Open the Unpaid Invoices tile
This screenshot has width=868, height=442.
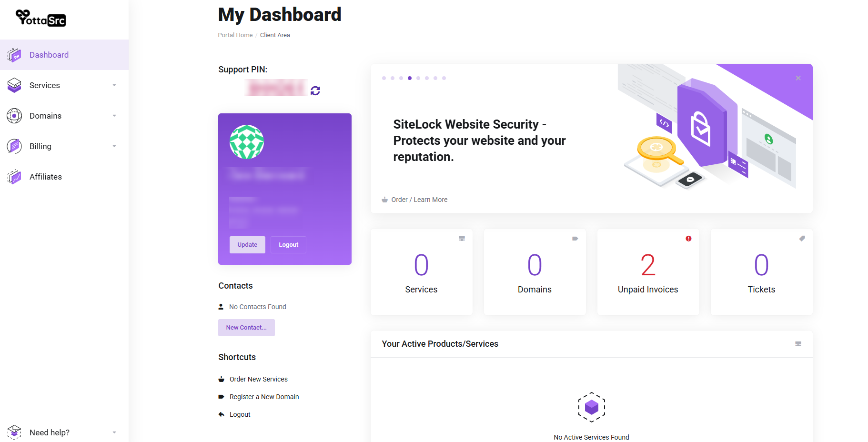click(x=648, y=272)
